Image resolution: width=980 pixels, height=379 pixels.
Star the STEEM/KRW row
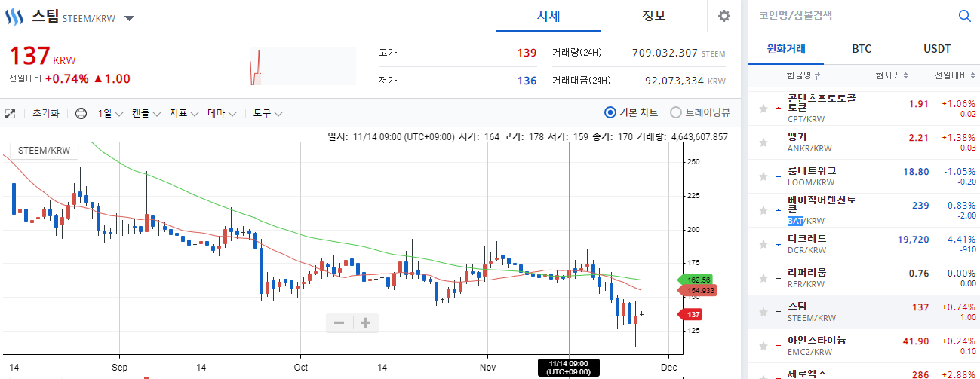coord(763,312)
